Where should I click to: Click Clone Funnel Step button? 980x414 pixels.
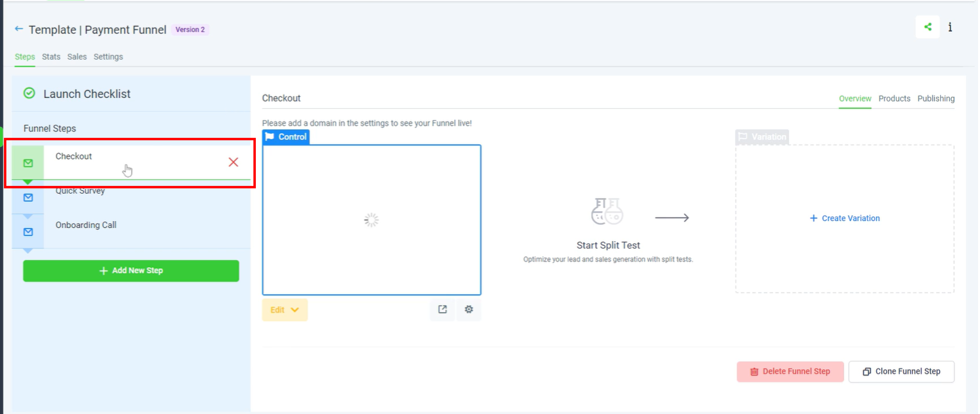[x=901, y=372]
